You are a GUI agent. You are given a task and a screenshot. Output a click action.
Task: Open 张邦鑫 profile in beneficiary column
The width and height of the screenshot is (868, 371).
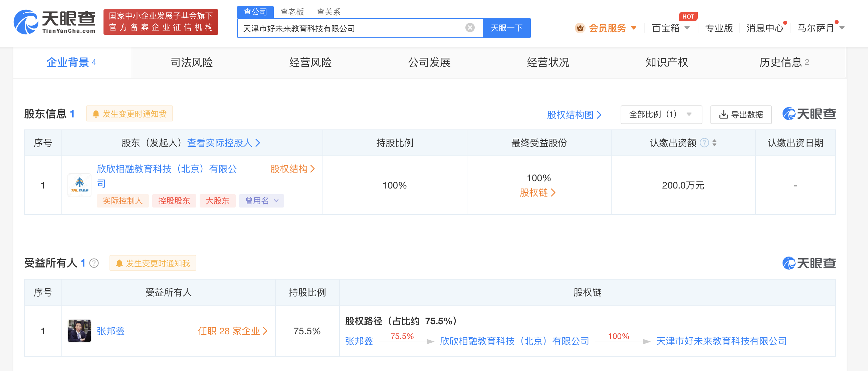pyautogui.click(x=111, y=331)
